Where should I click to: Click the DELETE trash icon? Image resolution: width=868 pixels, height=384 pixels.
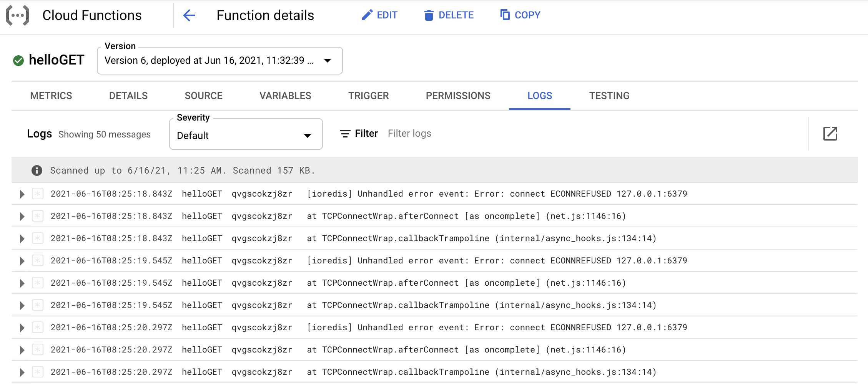(x=429, y=15)
